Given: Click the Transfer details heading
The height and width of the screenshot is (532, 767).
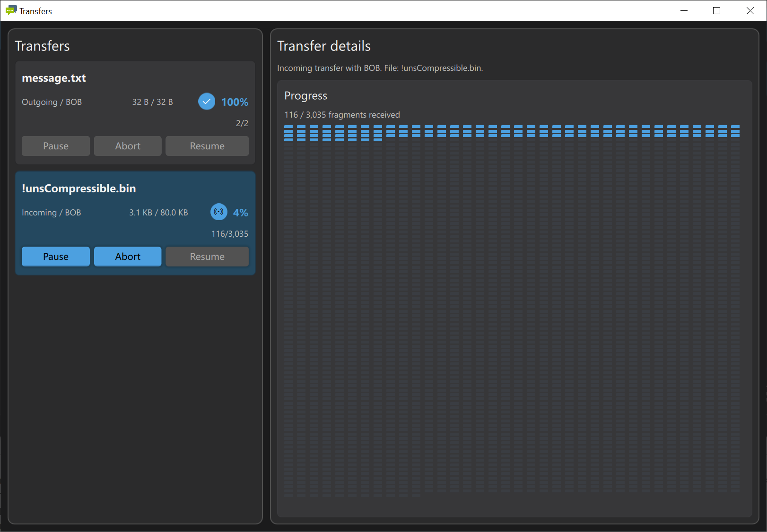Looking at the screenshot, I should [x=324, y=46].
